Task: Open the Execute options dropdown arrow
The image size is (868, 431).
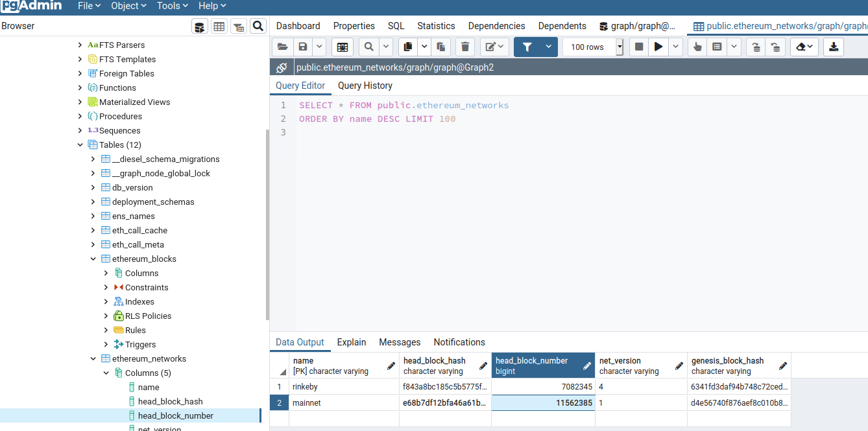Action: [x=676, y=47]
